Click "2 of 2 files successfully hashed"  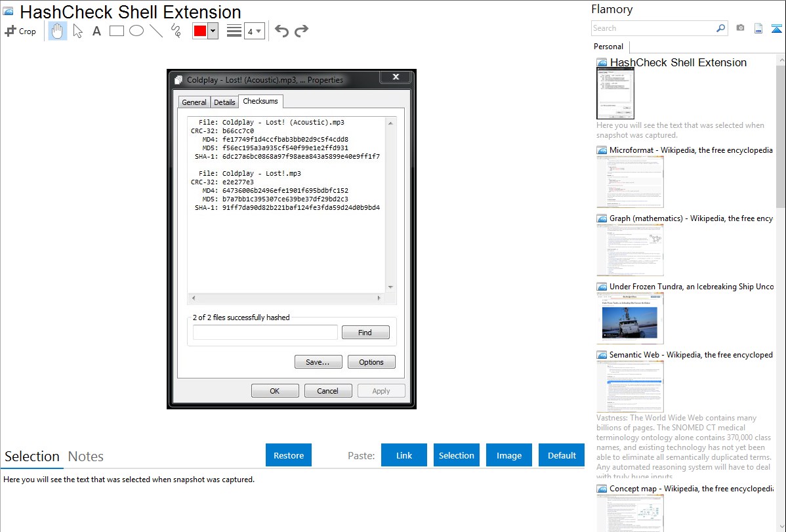[241, 317]
